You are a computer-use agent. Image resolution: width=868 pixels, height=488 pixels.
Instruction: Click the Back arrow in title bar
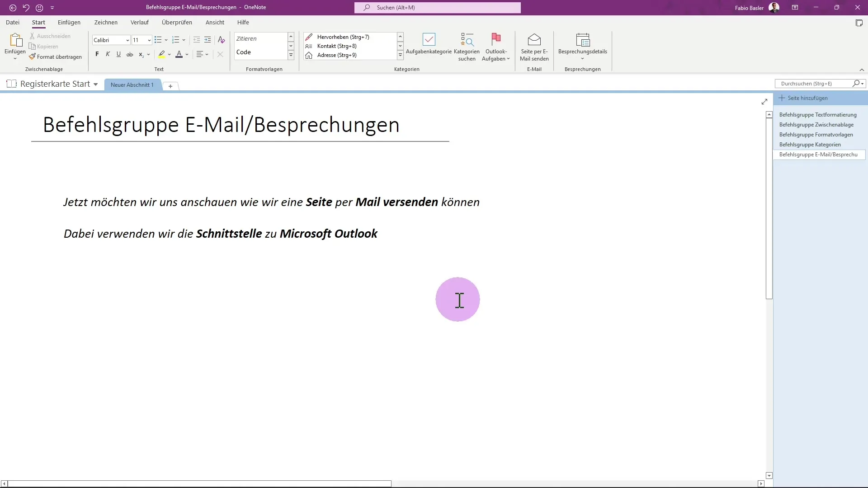tap(13, 8)
